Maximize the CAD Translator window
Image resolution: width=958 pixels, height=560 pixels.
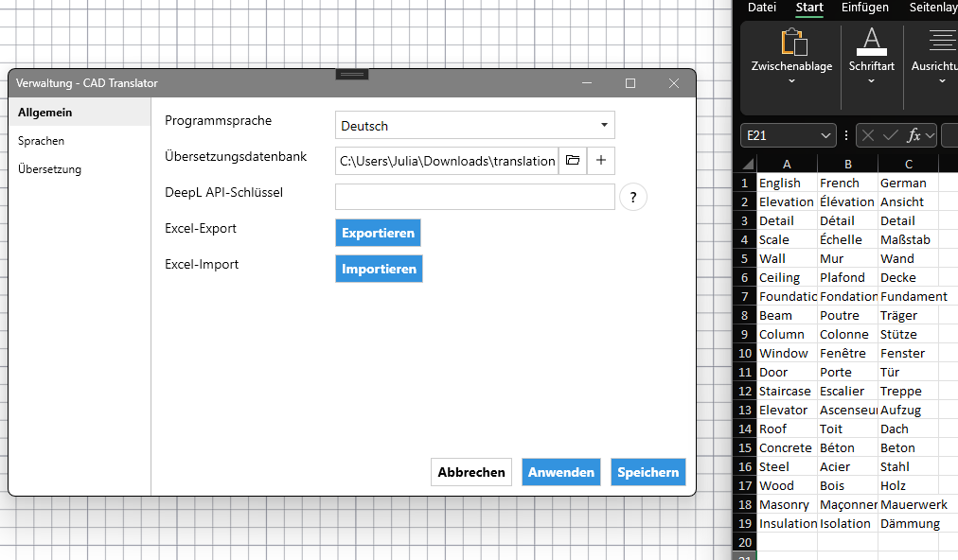point(630,83)
